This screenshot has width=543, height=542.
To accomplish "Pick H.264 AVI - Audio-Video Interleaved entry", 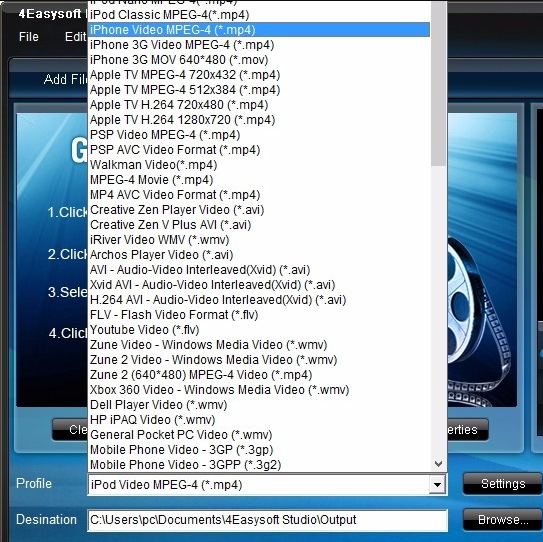I will coord(259,300).
